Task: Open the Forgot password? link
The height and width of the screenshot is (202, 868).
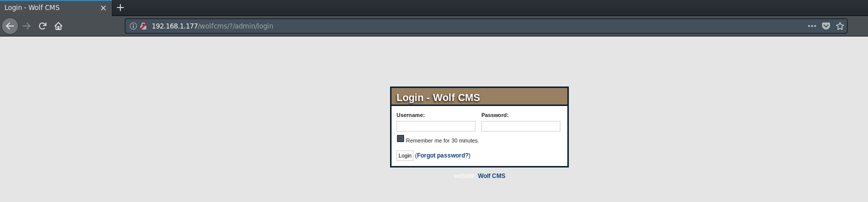Action: point(443,155)
